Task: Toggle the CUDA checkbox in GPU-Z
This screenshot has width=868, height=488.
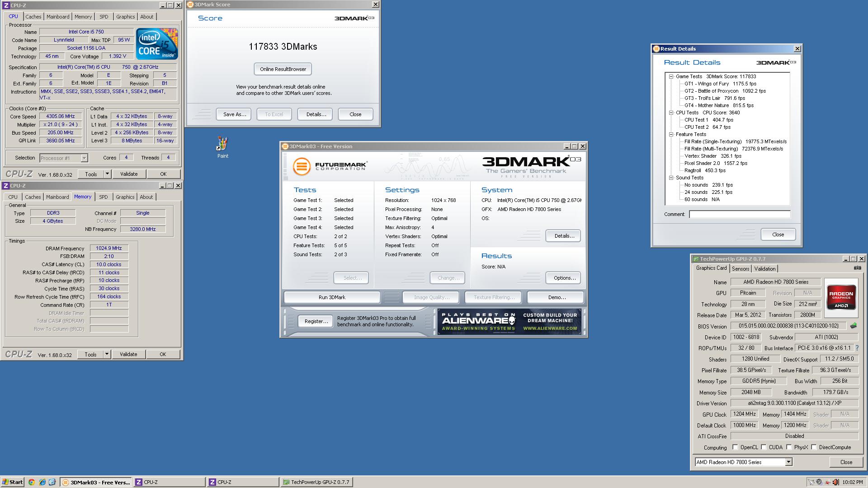Action: click(x=764, y=447)
